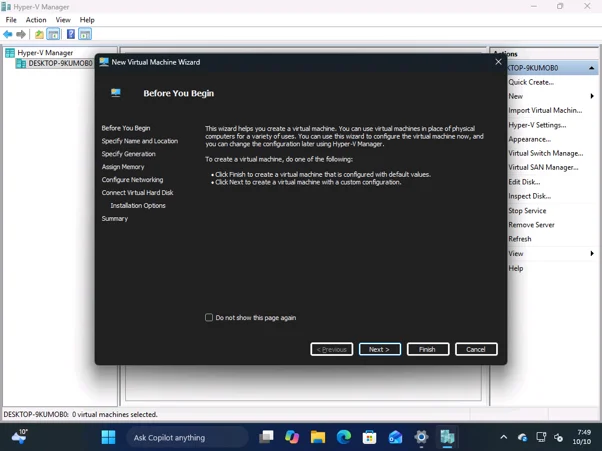This screenshot has width=602, height=451.
Task: Open Hyper-V Settings from Actions pane
Action: [x=537, y=125]
